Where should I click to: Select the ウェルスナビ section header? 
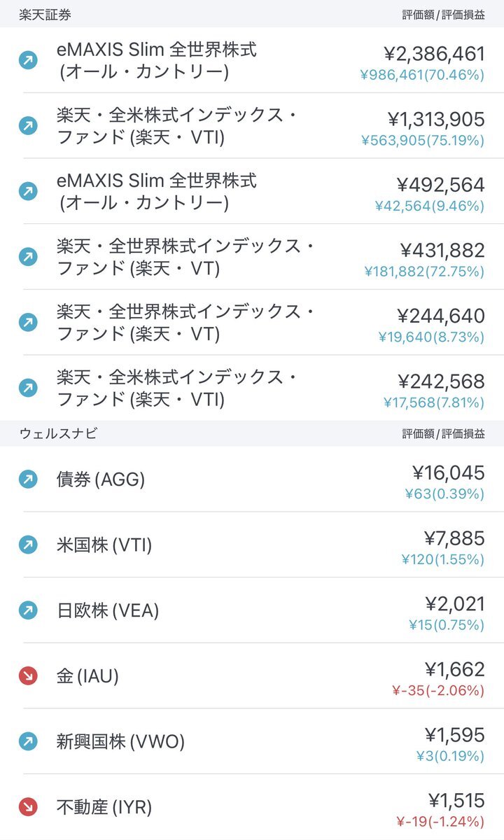tap(252, 433)
